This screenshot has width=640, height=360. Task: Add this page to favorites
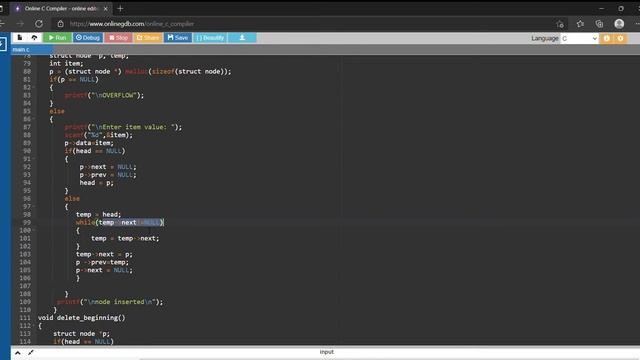click(560, 24)
